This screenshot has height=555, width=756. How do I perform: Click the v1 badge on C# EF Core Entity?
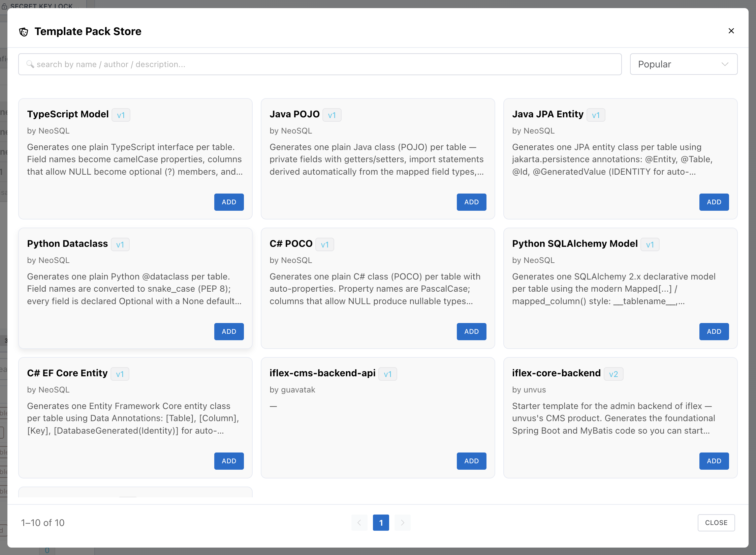pos(120,374)
